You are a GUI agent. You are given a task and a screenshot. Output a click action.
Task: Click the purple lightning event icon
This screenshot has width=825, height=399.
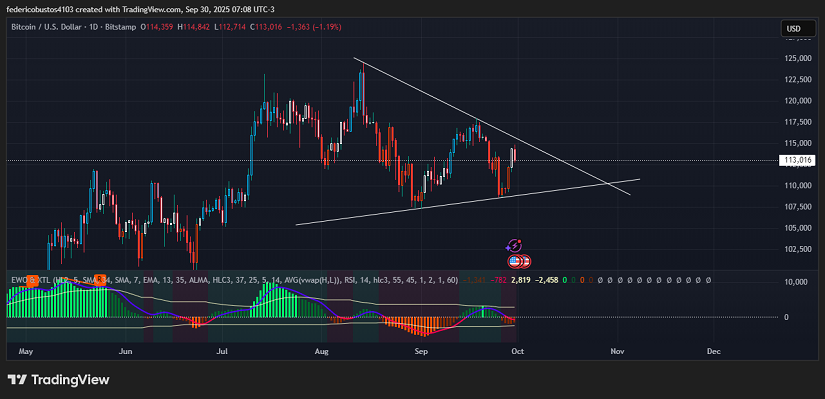[x=514, y=246]
